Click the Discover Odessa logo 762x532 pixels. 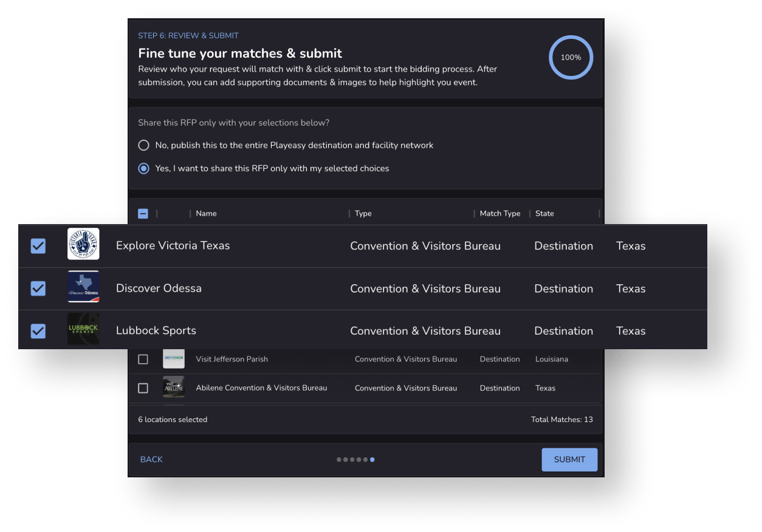tap(83, 285)
